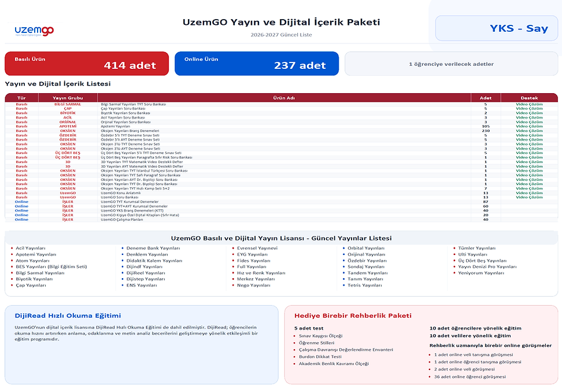Click 'DijiReel Yayınları' list item

[146, 273]
